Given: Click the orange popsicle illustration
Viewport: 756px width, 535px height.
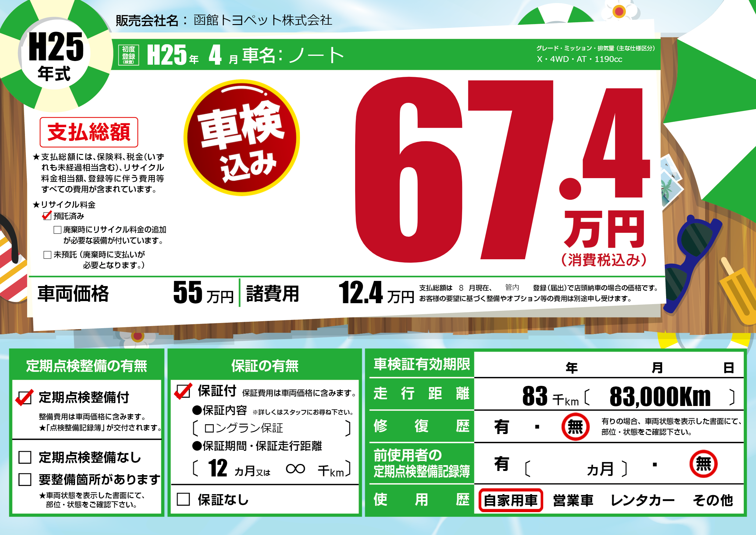Looking at the screenshot, I should tap(738, 292).
